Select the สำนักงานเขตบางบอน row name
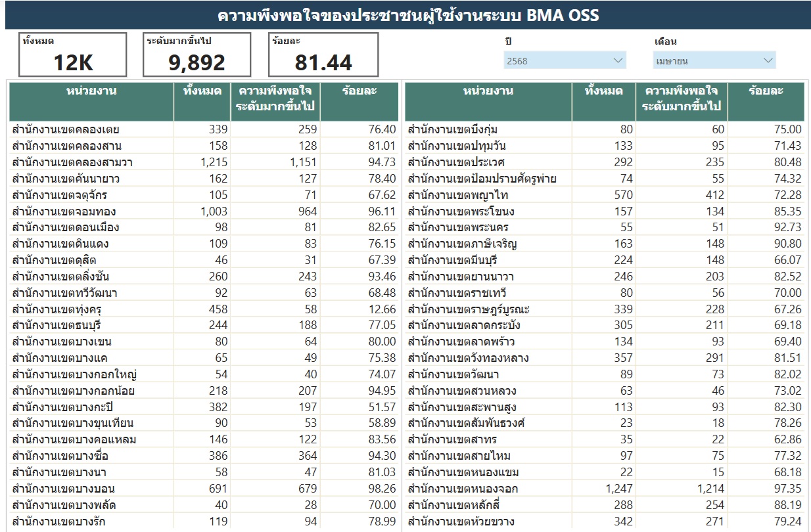This screenshot has width=811, height=532. point(64,489)
